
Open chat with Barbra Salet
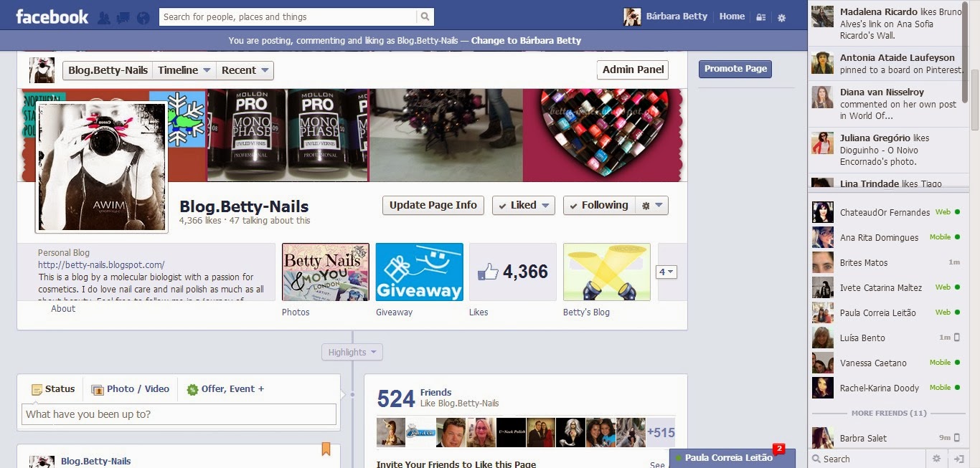887,438
